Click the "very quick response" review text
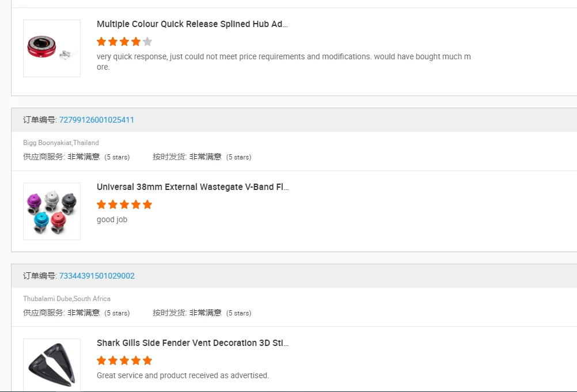Viewport: 577px width, 392px height. point(283,56)
